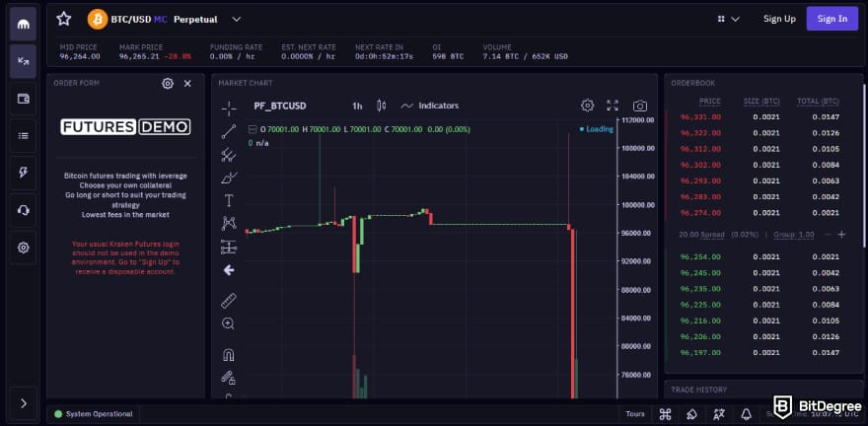Open the orders list icon in sidebar
The width and height of the screenshot is (868, 426).
tap(24, 135)
